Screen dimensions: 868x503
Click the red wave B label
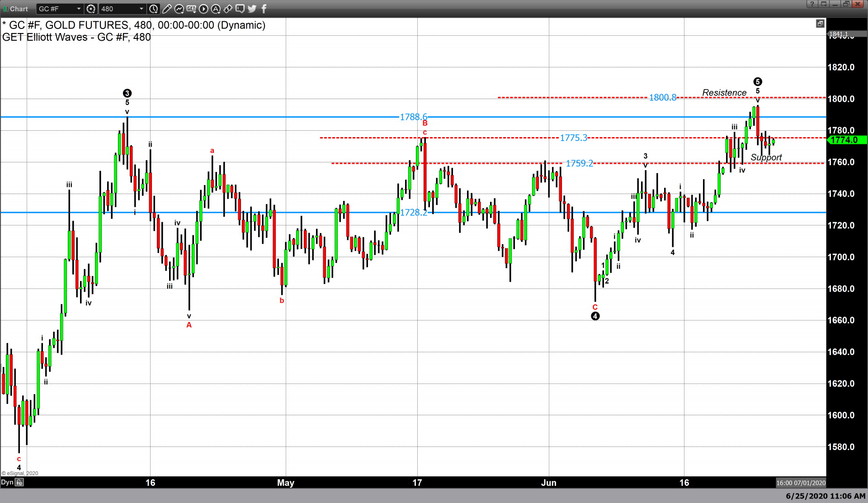[425, 123]
